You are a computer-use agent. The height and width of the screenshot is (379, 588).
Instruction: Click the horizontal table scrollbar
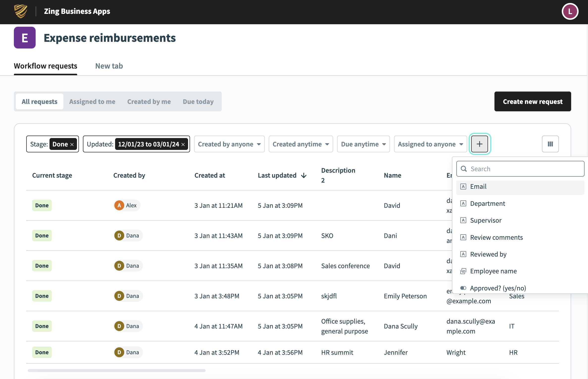click(x=117, y=370)
